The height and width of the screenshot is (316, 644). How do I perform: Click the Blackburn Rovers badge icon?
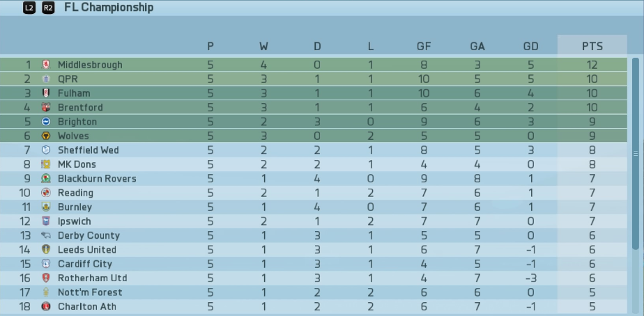pyautogui.click(x=46, y=178)
